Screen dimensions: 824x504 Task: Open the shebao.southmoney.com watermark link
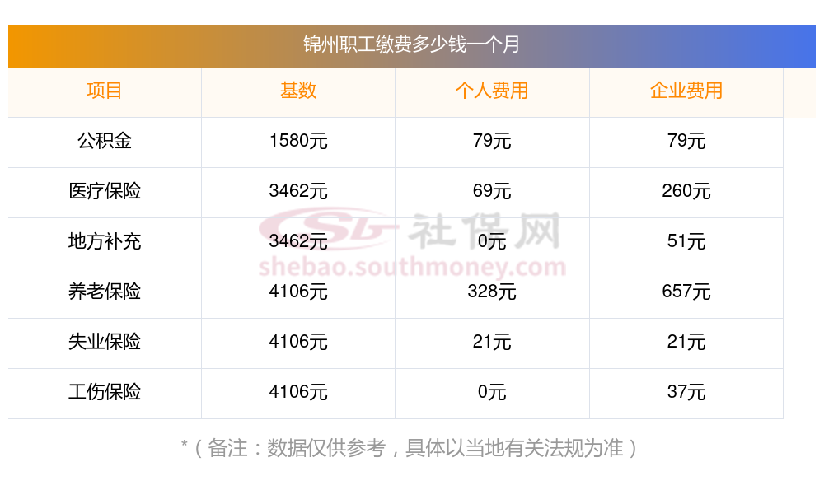(412, 268)
